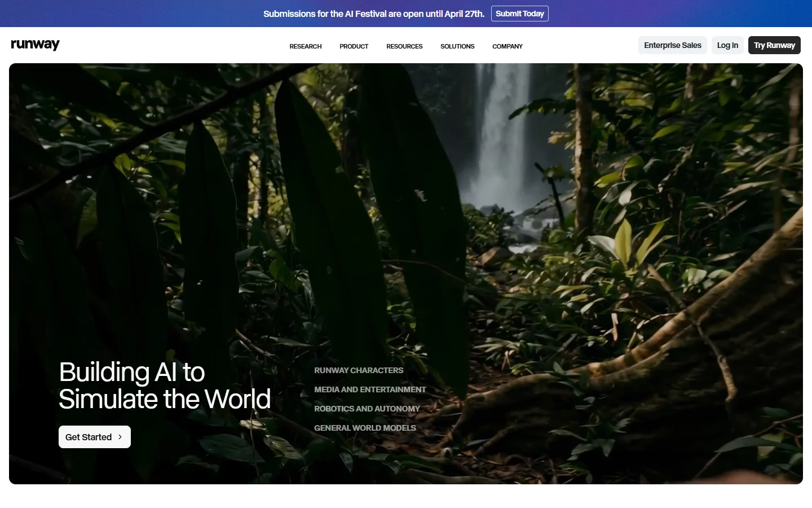This screenshot has height=508, width=812.
Task: Click the Runway logo
Action: point(35,45)
